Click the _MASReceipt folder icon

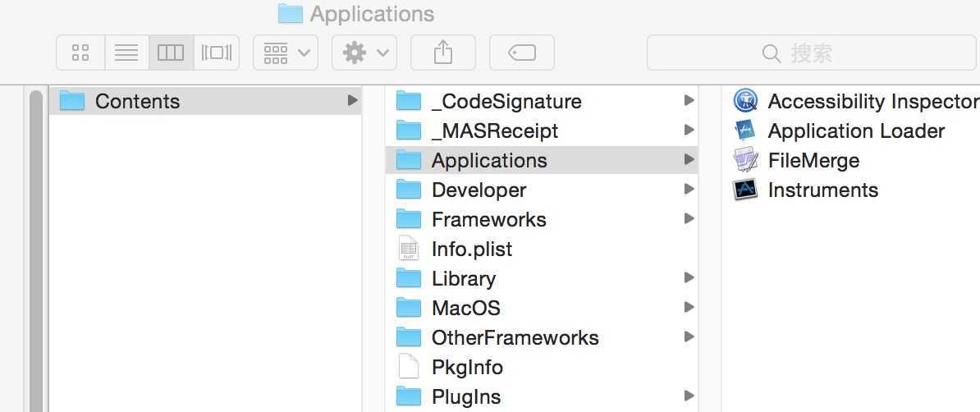coord(409,130)
